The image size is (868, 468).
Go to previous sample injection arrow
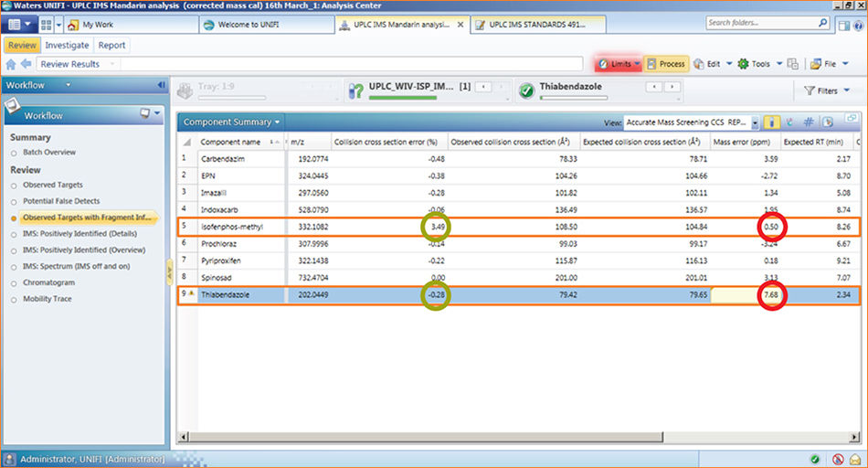pyautogui.click(x=483, y=87)
